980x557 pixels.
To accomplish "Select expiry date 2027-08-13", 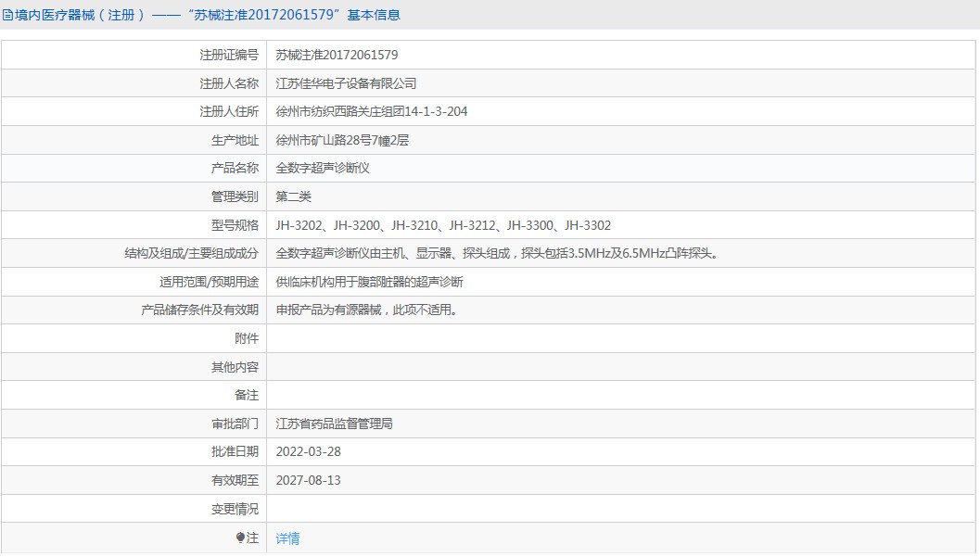I will 308,480.
